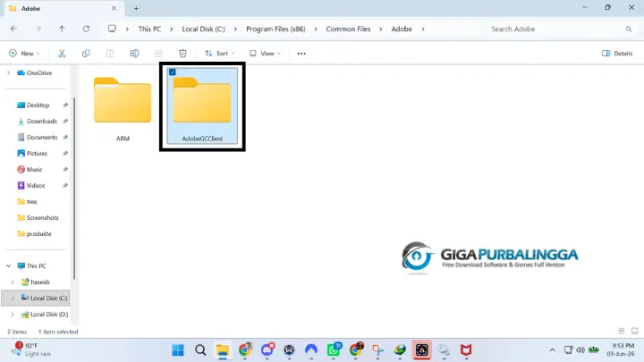Open McAfee from taskbar
Image resolution: width=644 pixels, height=362 pixels.
coord(466,350)
